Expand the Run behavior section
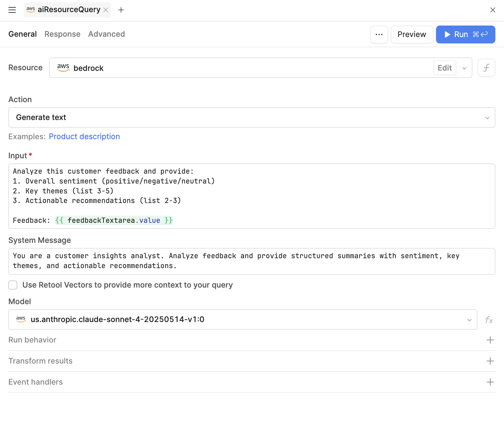Image resolution: width=504 pixels, height=436 pixels. click(x=252, y=340)
